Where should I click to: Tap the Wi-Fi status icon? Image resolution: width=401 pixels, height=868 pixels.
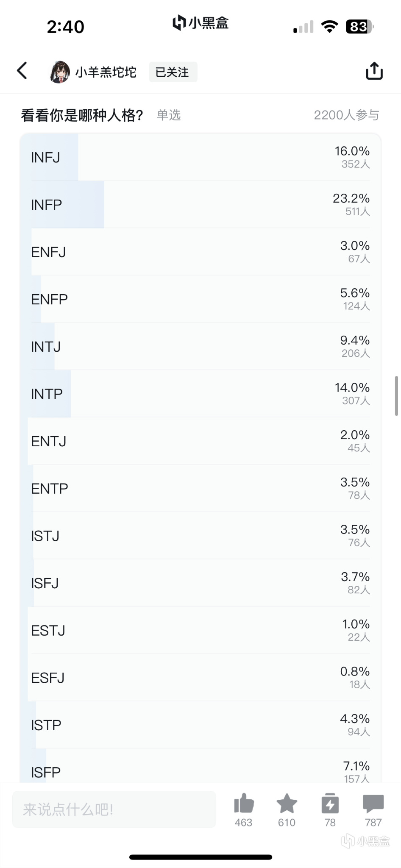(x=329, y=27)
